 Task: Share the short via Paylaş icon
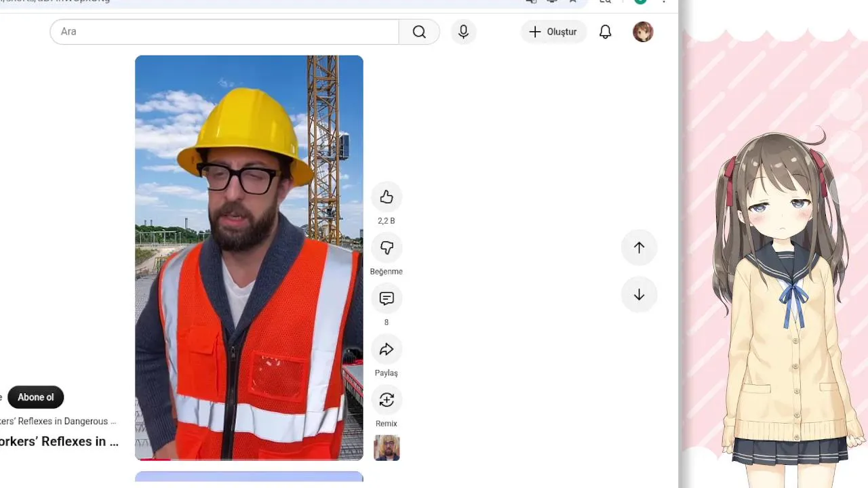pyautogui.click(x=387, y=349)
